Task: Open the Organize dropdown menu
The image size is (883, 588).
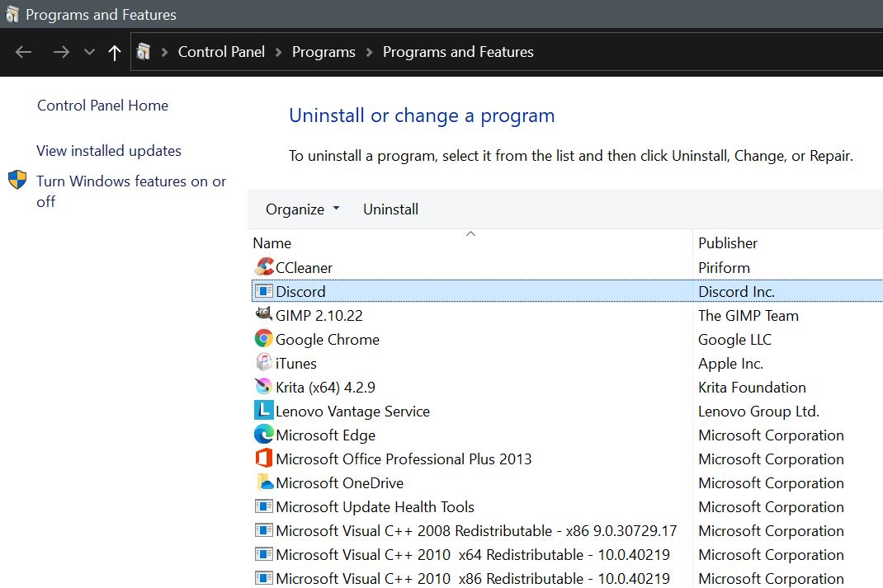Action: click(303, 209)
